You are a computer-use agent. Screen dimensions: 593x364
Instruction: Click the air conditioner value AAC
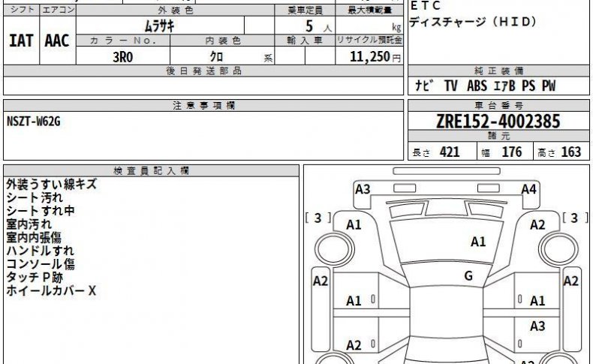(57, 41)
